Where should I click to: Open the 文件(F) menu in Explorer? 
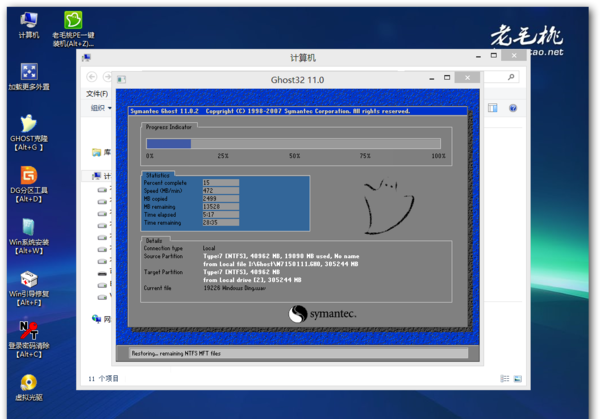[96, 92]
